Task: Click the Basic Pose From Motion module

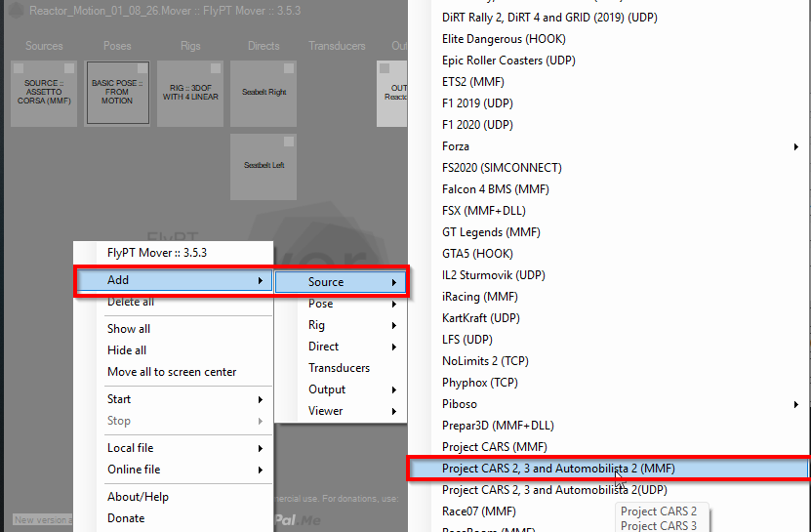Action: pyautogui.click(x=117, y=94)
